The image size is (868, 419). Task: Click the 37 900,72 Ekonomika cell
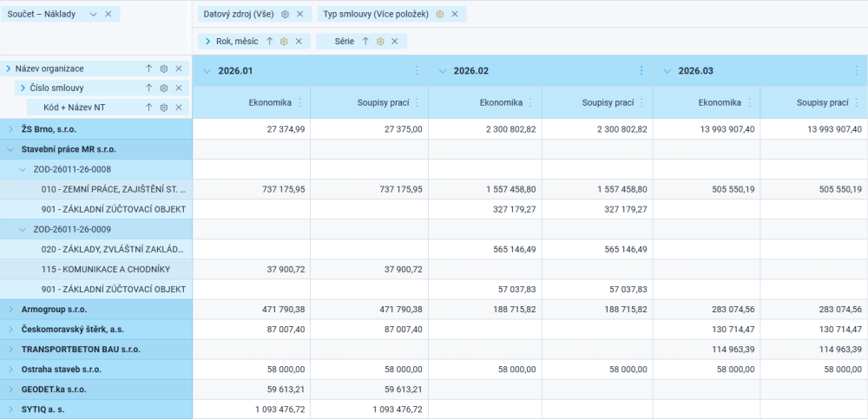252,270
